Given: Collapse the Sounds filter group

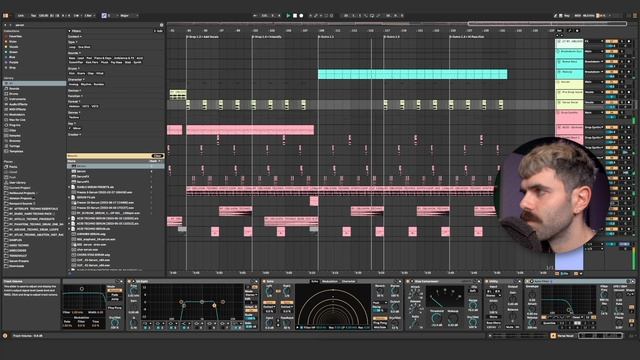Looking at the screenshot, I should (74, 53).
